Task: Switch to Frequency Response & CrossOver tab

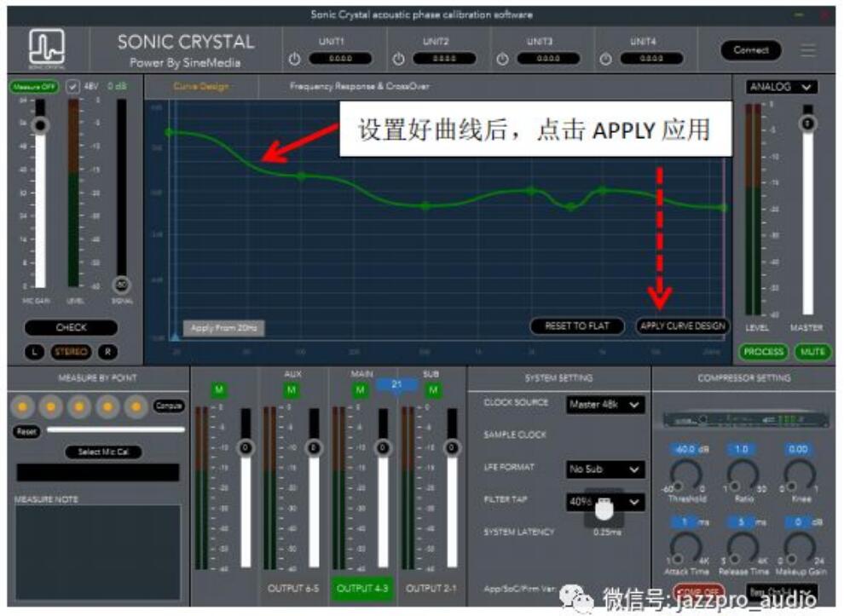Action: pos(360,86)
